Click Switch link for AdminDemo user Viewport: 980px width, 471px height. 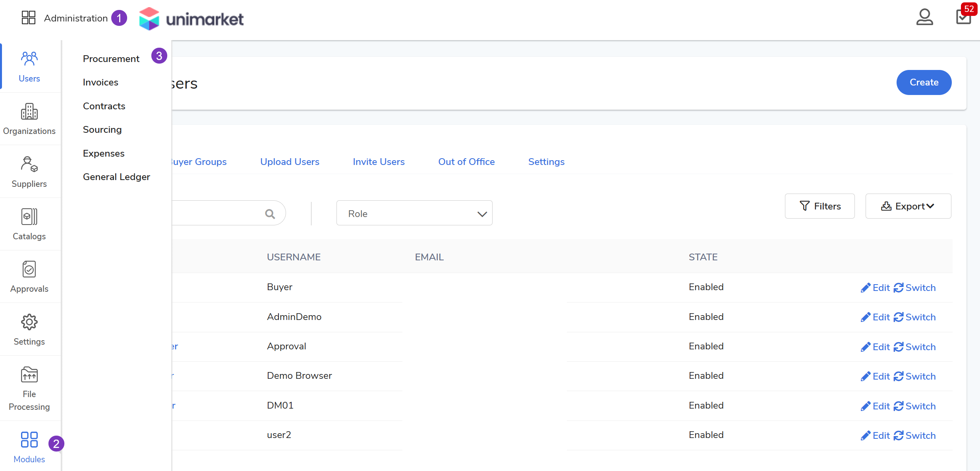(915, 317)
